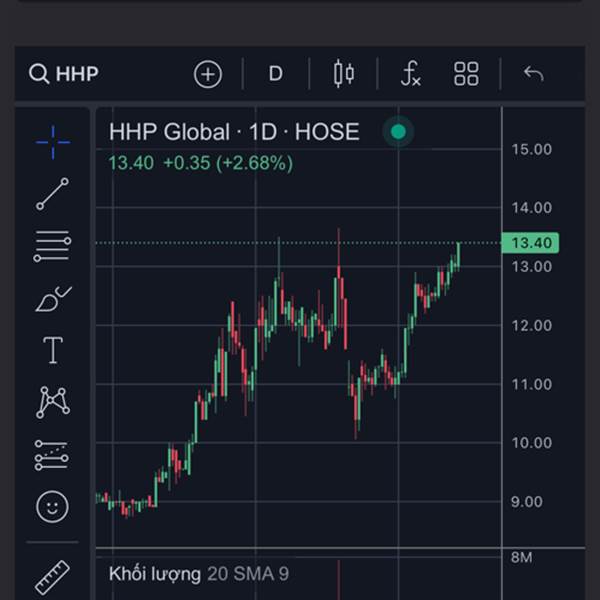Open the forecasting and measurement tools
The image size is (600, 600).
52,454
